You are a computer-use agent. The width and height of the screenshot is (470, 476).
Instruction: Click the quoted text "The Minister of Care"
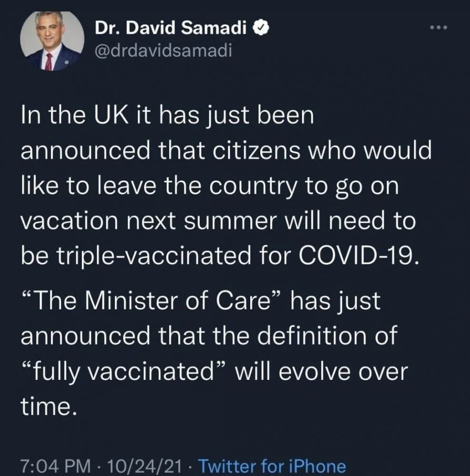pos(145,302)
